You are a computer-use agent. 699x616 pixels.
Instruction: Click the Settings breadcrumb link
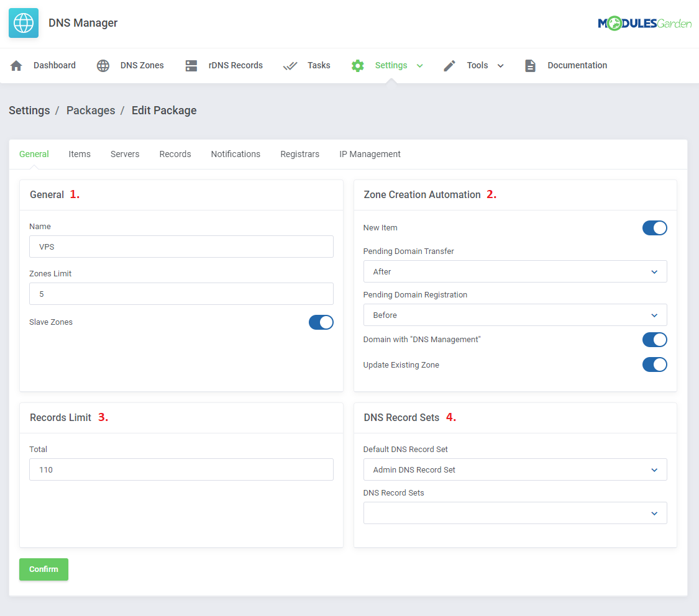29,111
